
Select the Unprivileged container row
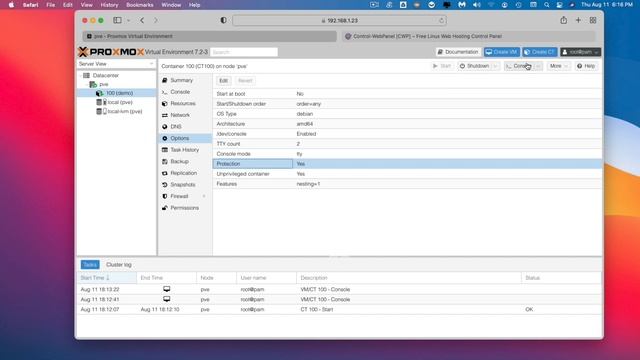407,174
